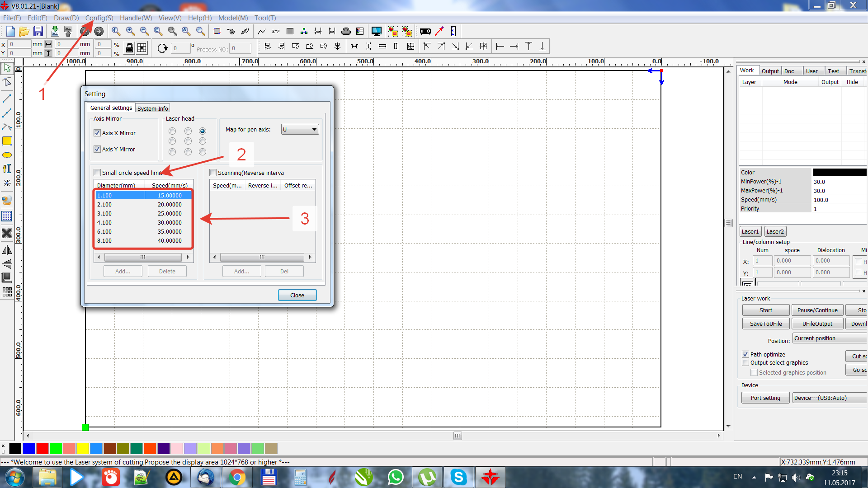Click the horizontal mirror tool icon
868x488 pixels.
[x=7, y=250]
